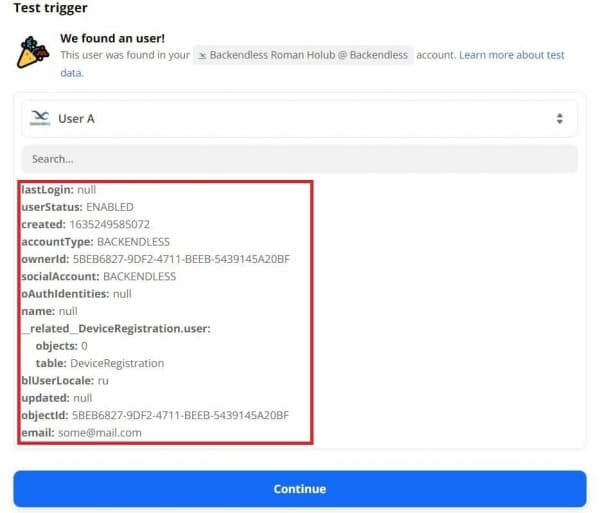Select the 'objects: 0' nested row
Screen dimensions: 600x513
[x=62, y=346]
